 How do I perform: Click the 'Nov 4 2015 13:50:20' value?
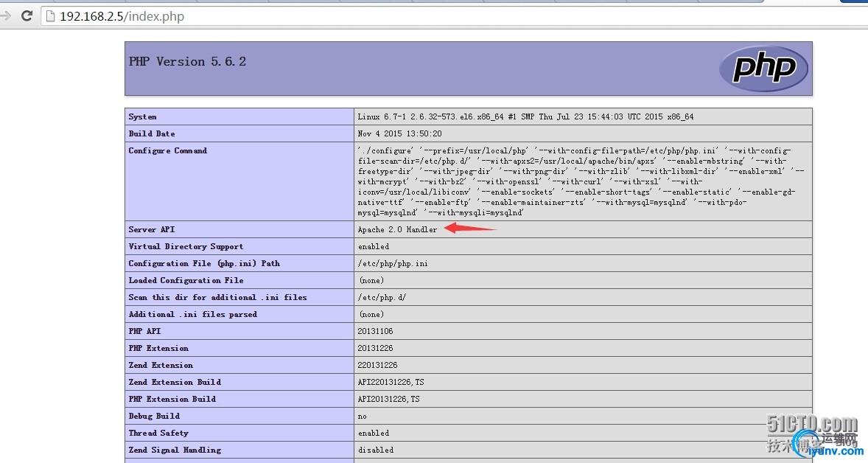click(399, 133)
